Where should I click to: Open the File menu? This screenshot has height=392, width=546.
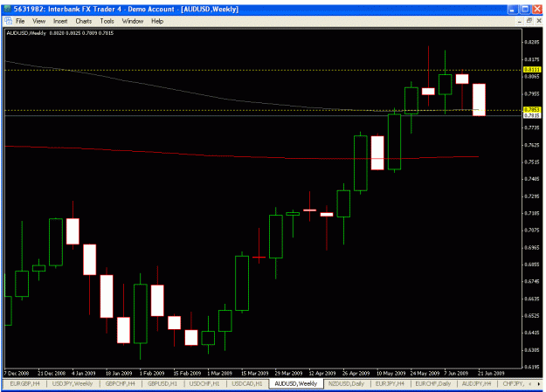pos(20,21)
